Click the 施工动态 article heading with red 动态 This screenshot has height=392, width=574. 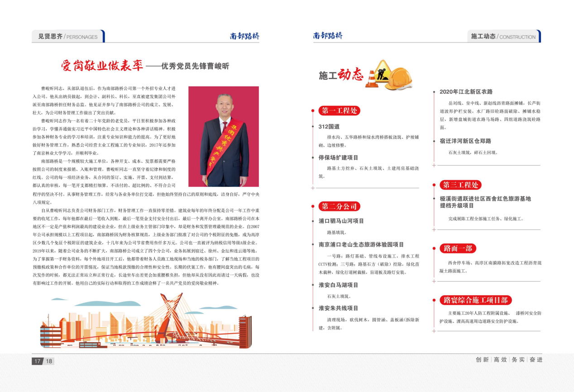[341, 75]
